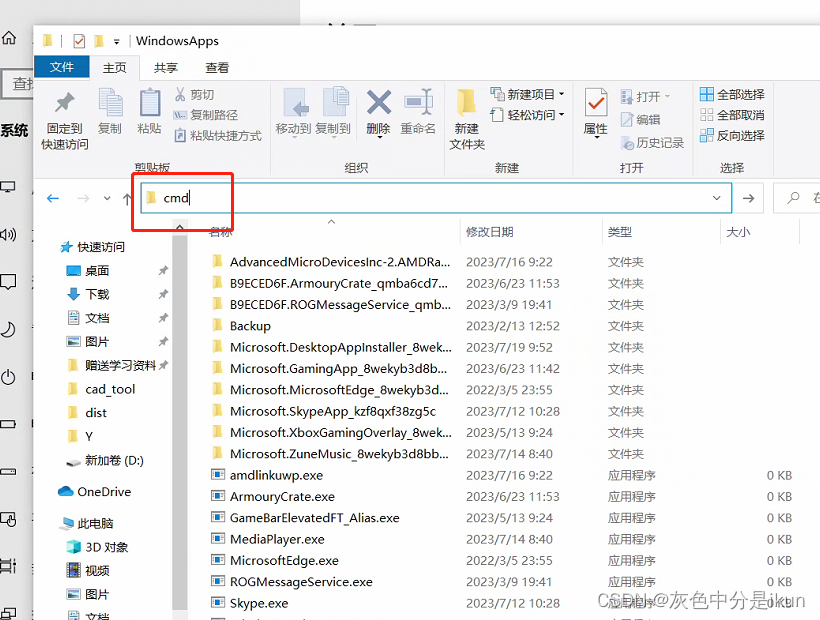Click the Up one level arrow
The image size is (820, 620).
[x=127, y=198]
